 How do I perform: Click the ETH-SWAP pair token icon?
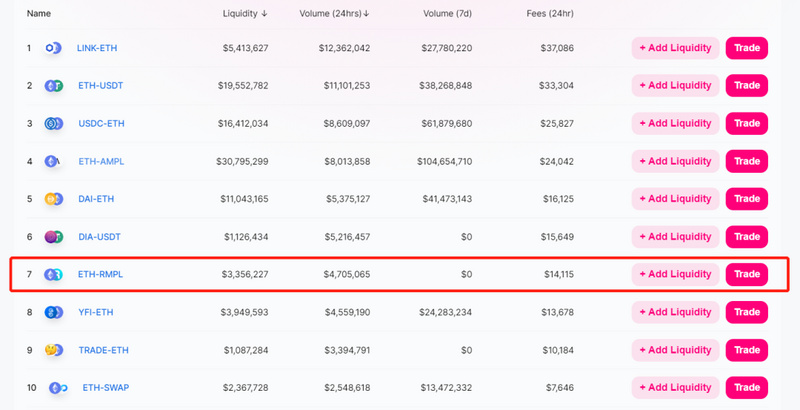57,387
